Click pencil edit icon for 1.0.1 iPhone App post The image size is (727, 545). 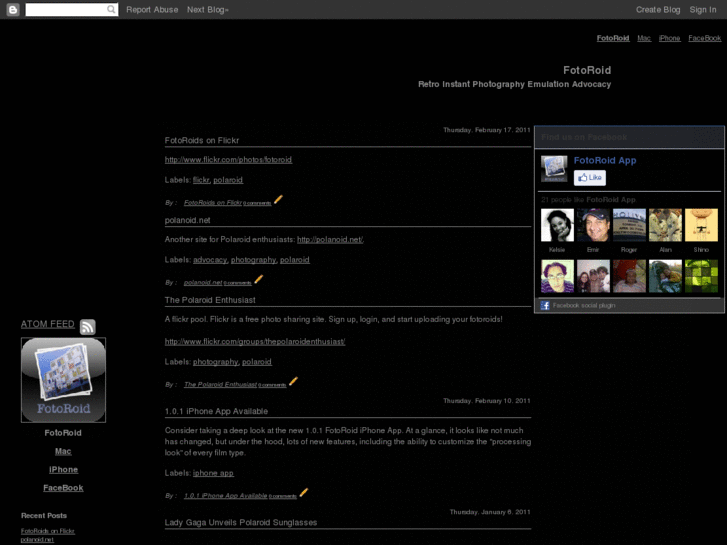click(304, 493)
